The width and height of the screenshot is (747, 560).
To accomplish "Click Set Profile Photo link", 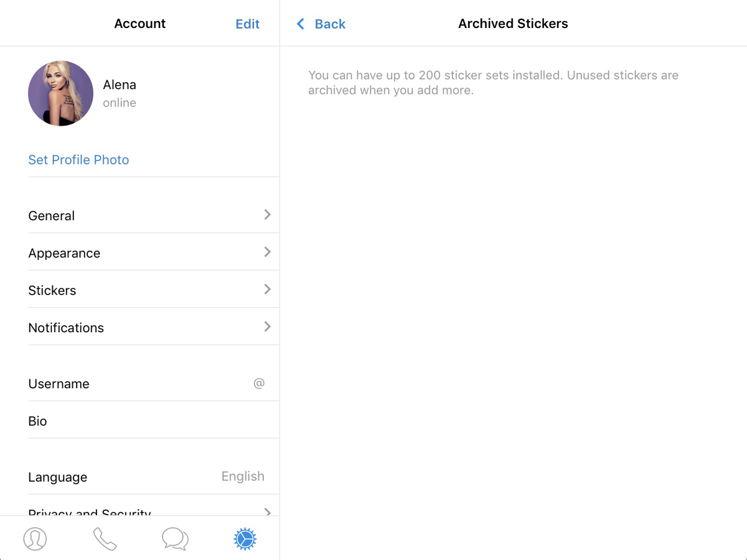I will click(x=78, y=160).
